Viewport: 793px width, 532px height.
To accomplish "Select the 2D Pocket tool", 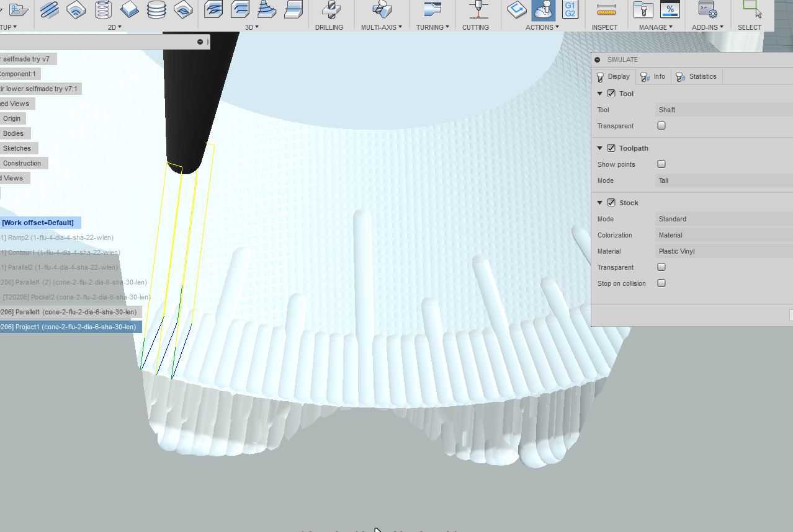I will 76,9.
